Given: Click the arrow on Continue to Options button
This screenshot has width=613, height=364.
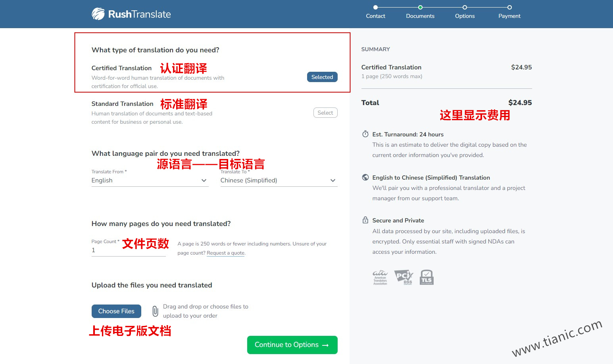Looking at the screenshot, I should pos(325,345).
